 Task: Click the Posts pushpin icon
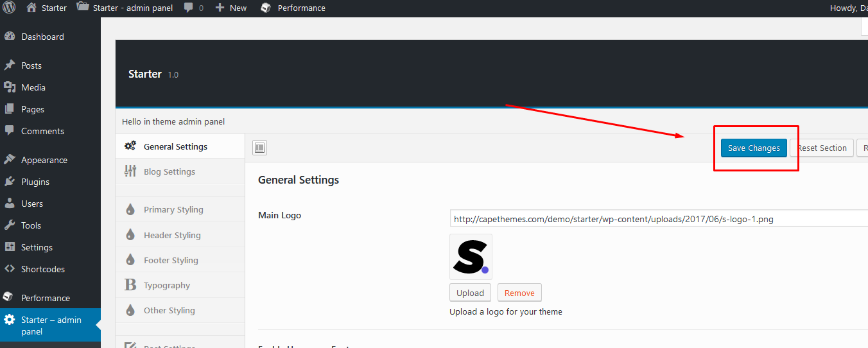(x=10, y=65)
